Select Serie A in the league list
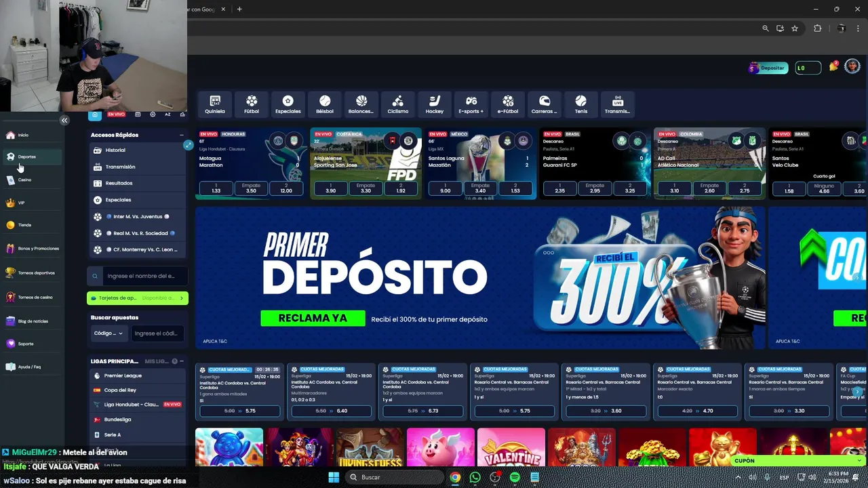This screenshot has height=488, width=868. pyautogui.click(x=138, y=434)
